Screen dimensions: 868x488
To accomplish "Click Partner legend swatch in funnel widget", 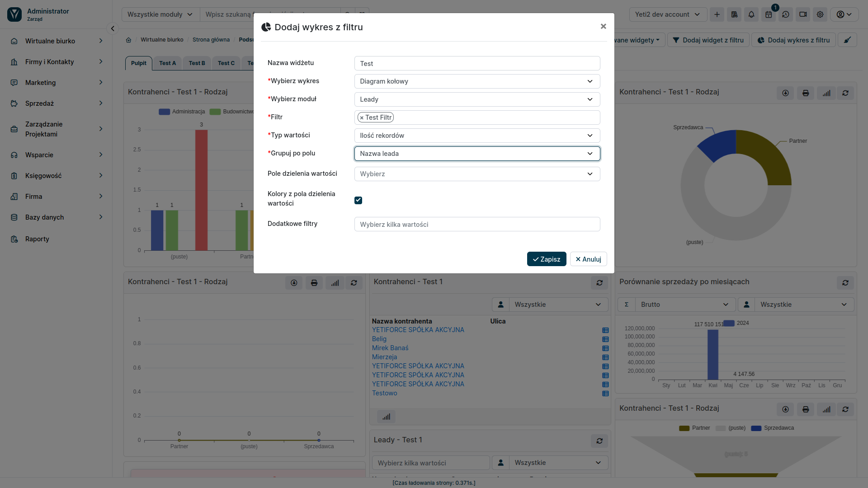I will [684, 428].
